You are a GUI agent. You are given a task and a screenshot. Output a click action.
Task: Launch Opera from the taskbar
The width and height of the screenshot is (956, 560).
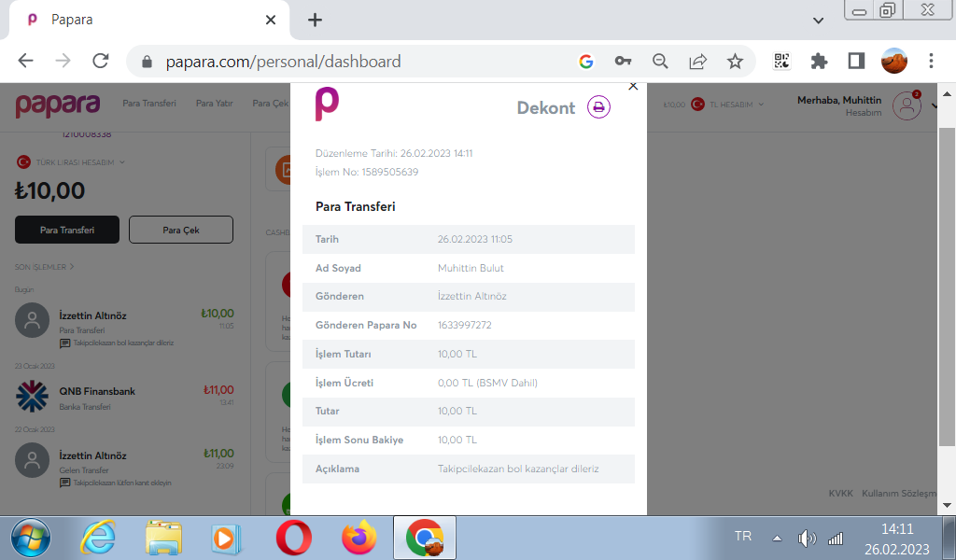point(294,538)
